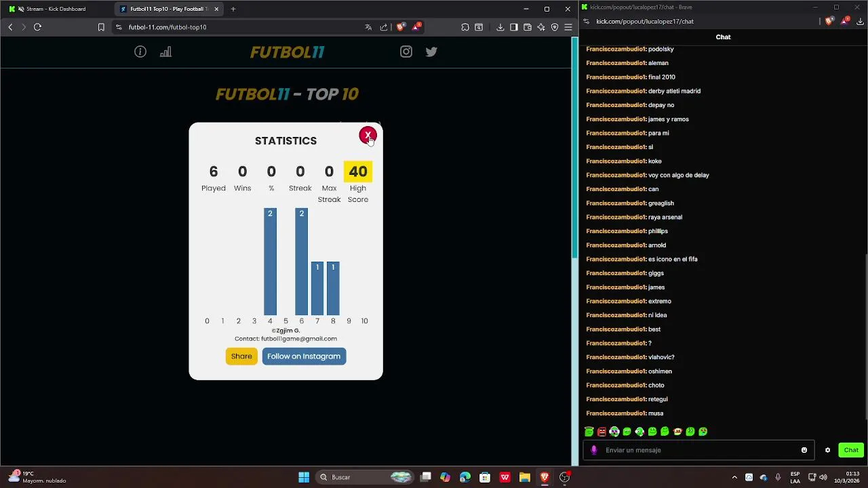Insert the red angry emote

coord(601,432)
